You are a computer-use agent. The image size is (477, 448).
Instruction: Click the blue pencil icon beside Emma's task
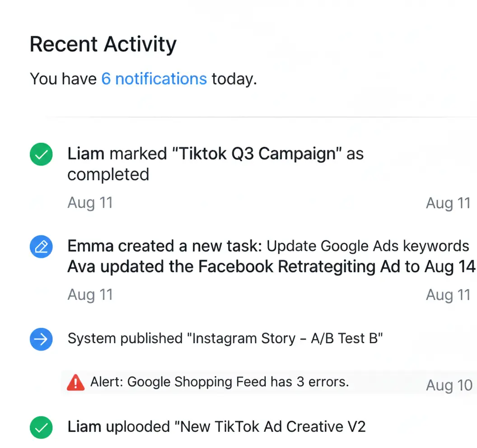pyautogui.click(x=41, y=247)
